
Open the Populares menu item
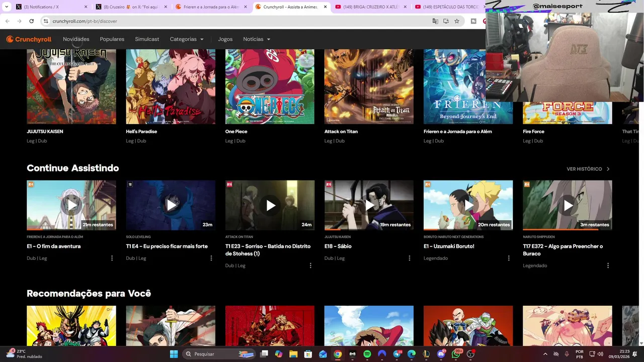[x=112, y=39]
